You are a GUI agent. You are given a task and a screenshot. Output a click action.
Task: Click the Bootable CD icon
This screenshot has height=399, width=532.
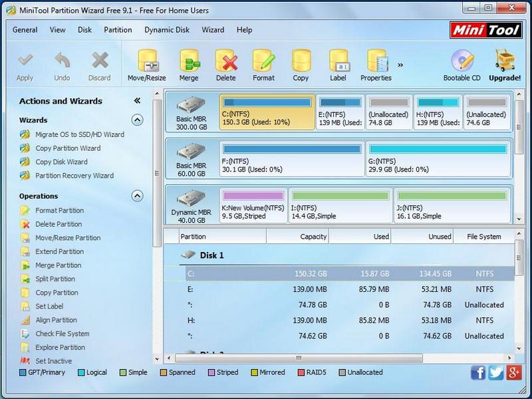click(x=462, y=61)
